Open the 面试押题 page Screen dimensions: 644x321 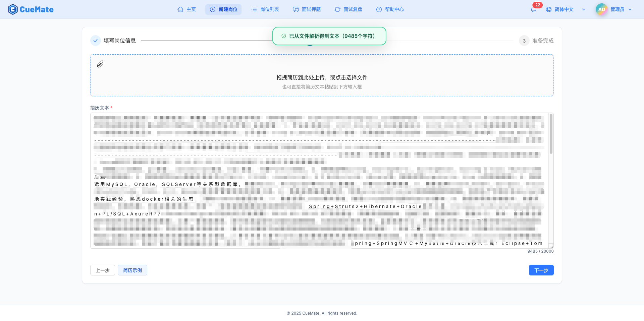pos(307,9)
